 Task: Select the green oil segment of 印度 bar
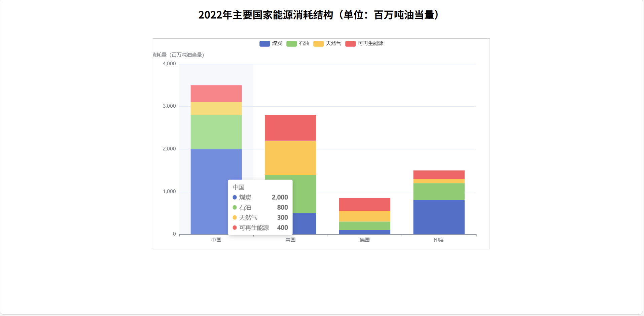click(x=439, y=192)
